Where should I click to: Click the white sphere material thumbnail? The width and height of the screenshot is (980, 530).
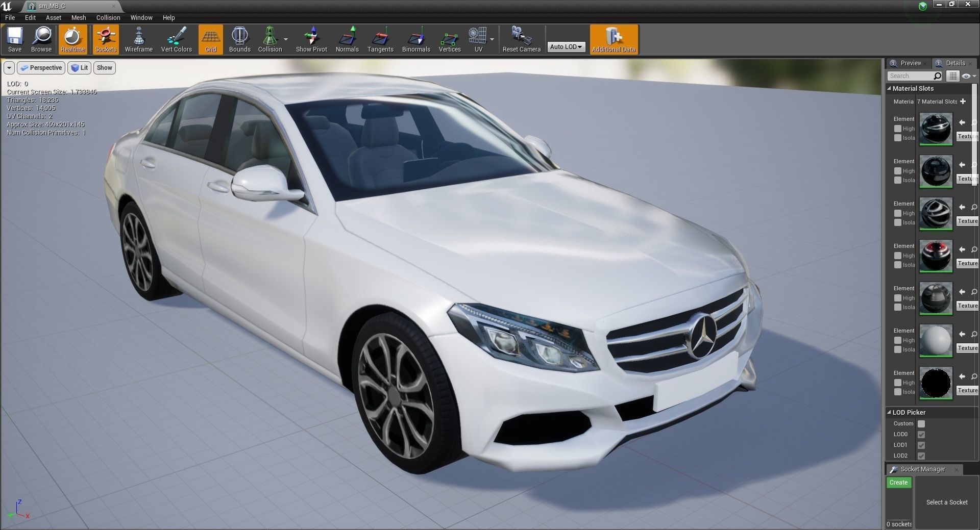(x=936, y=340)
